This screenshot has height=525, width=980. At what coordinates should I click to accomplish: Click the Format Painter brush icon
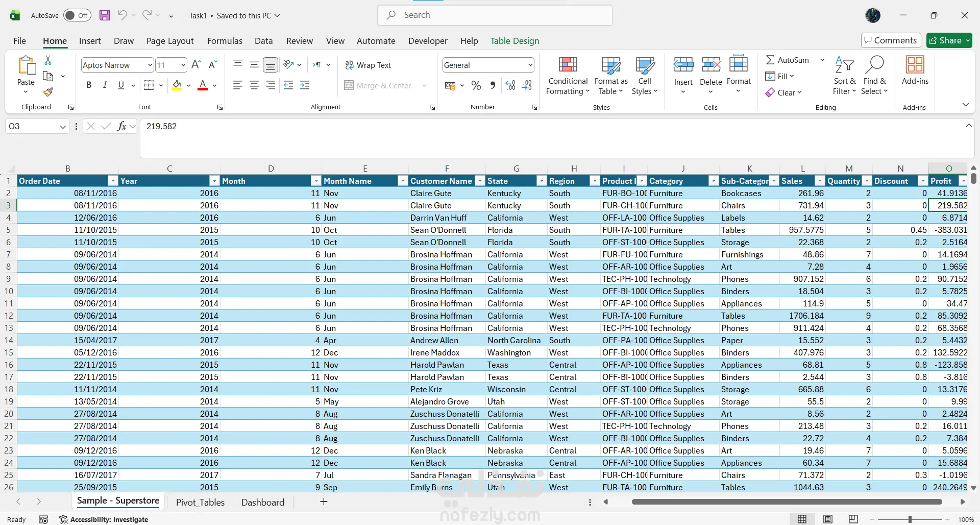(x=48, y=92)
